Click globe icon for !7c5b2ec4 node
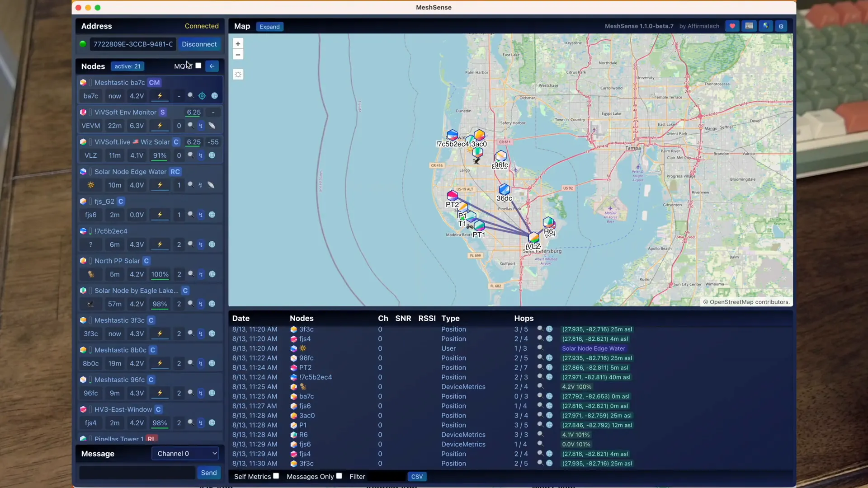This screenshot has height=488, width=868. 212,244
